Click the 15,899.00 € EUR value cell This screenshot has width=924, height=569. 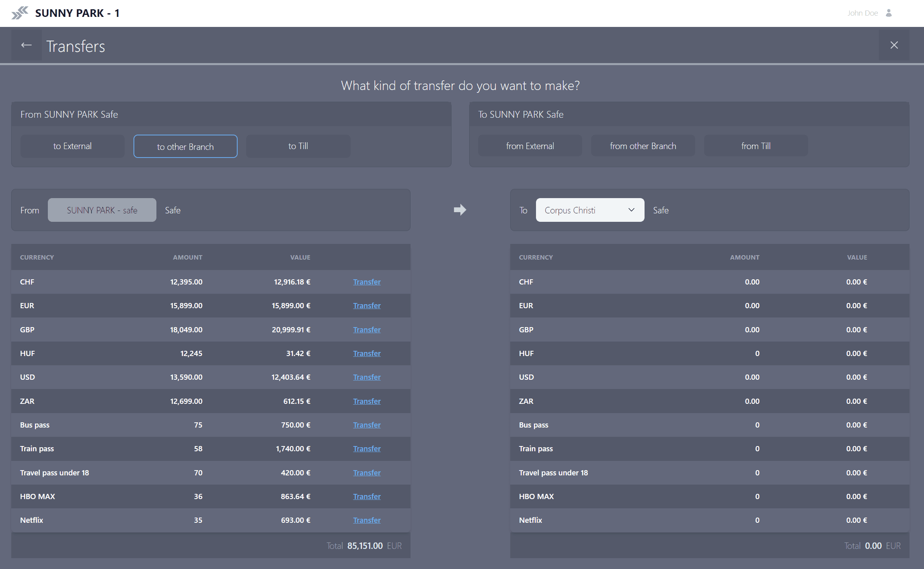pos(291,305)
